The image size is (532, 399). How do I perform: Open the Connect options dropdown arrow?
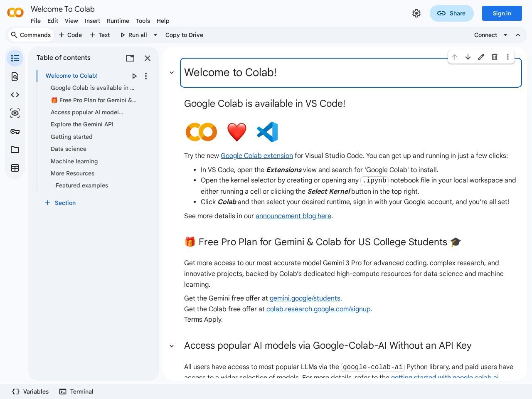tap(505, 35)
